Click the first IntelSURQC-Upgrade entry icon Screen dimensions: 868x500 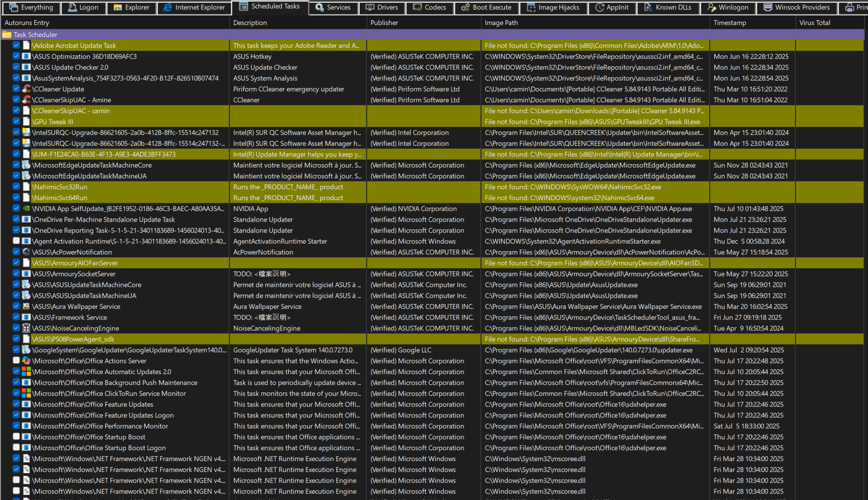click(x=26, y=132)
